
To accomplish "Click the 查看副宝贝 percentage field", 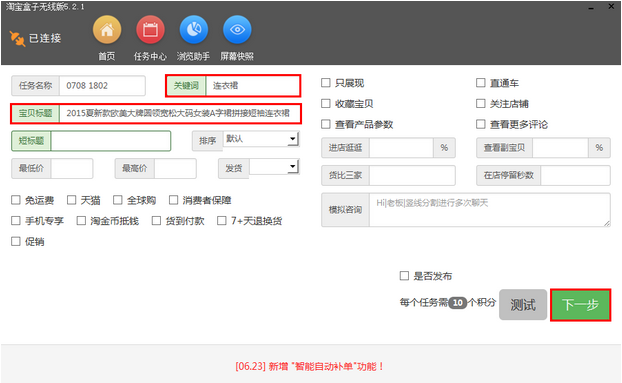I will 560,148.
